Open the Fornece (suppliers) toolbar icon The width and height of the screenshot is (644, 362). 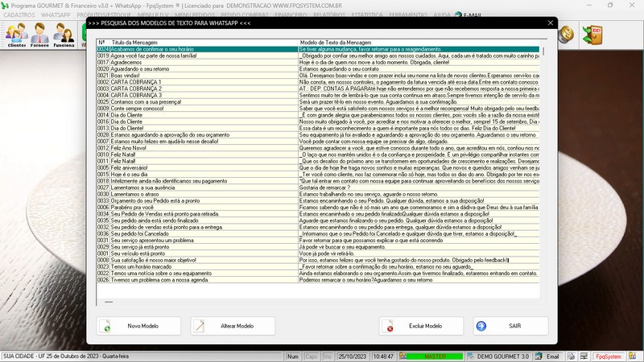(39, 35)
